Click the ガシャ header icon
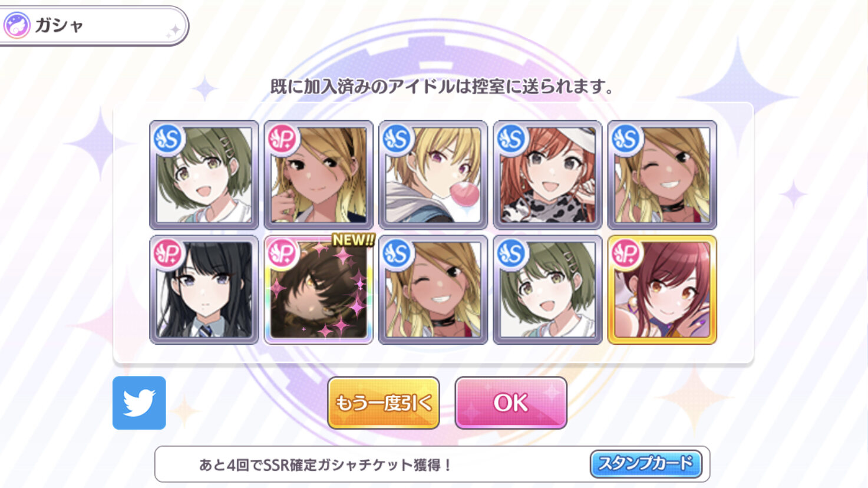 17,25
